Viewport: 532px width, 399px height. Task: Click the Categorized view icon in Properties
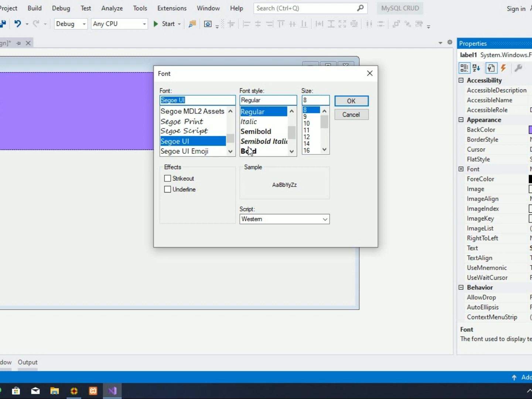tap(464, 68)
